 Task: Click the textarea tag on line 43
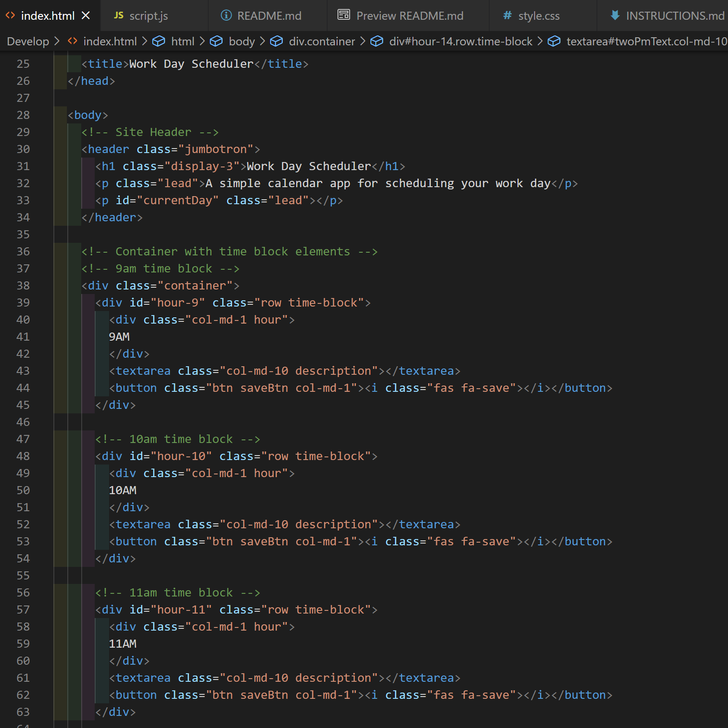[285, 371]
